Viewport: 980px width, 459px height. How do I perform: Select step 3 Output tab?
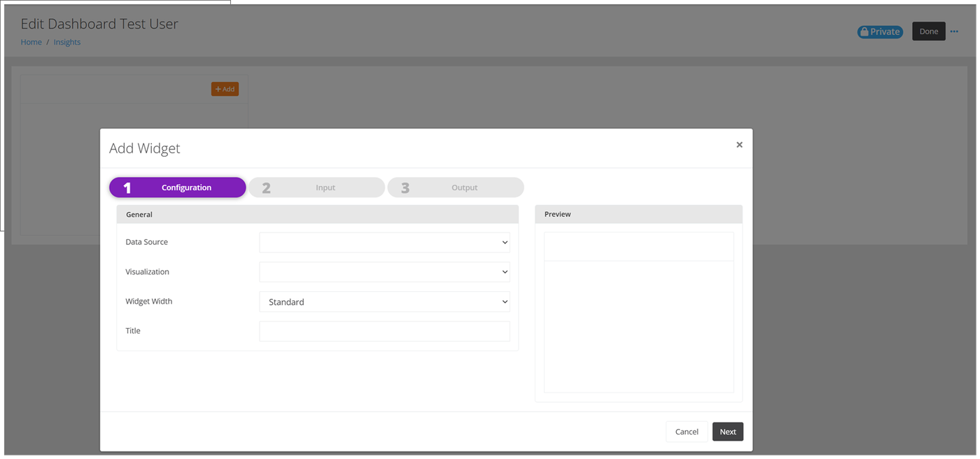coord(455,188)
